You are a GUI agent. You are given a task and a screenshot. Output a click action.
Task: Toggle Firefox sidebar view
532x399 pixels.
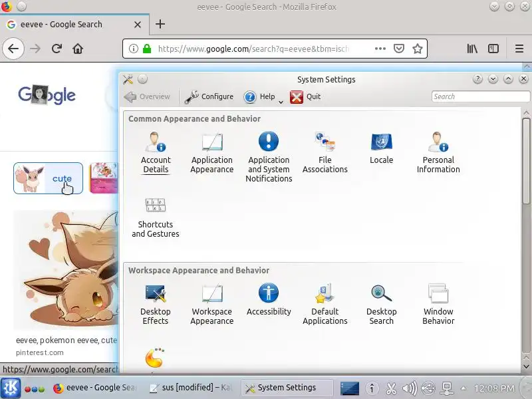tap(493, 49)
